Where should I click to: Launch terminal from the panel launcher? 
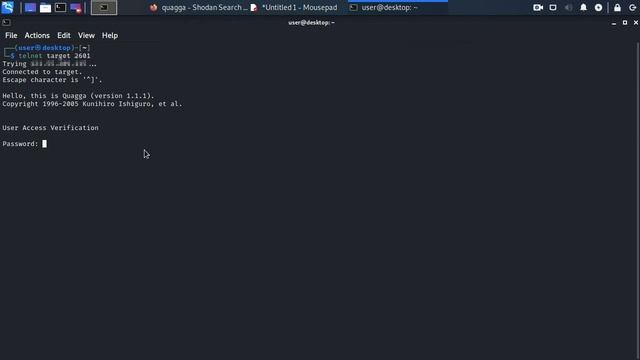coord(60,7)
